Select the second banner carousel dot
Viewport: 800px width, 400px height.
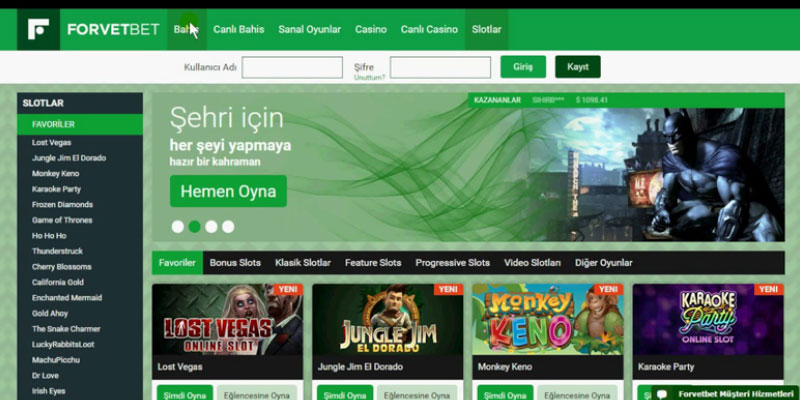[x=194, y=227]
